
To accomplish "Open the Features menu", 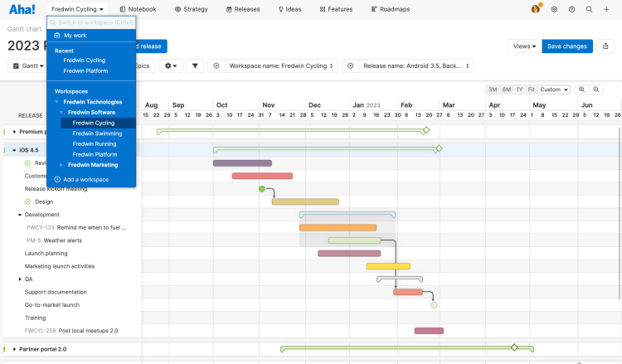I will pyautogui.click(x=336, y=9).
